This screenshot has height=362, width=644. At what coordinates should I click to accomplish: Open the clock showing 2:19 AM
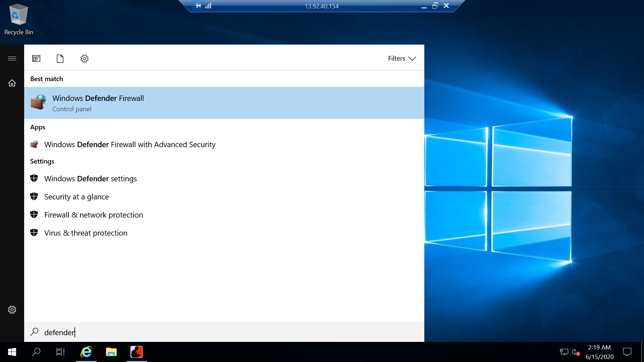(x=599, y=352)
